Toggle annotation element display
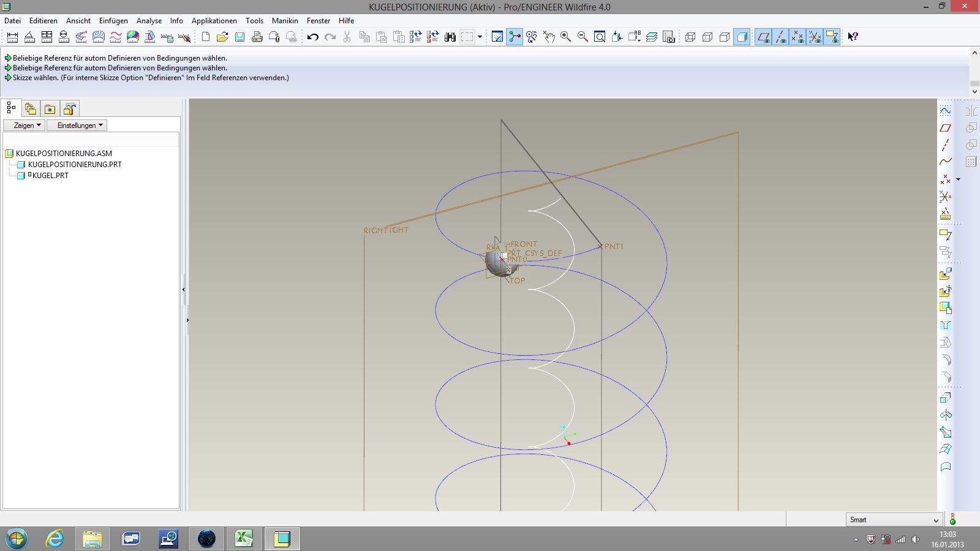 (x=832, y=37)
